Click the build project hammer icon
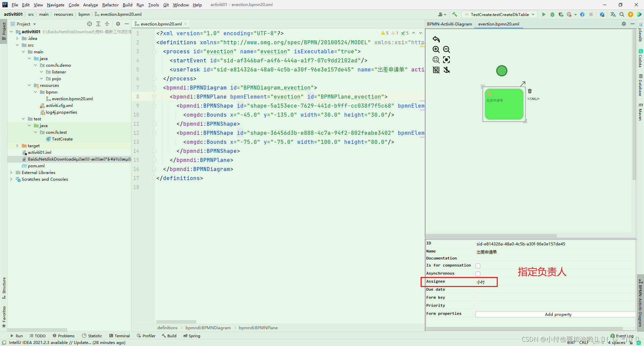 pos(454,14)
